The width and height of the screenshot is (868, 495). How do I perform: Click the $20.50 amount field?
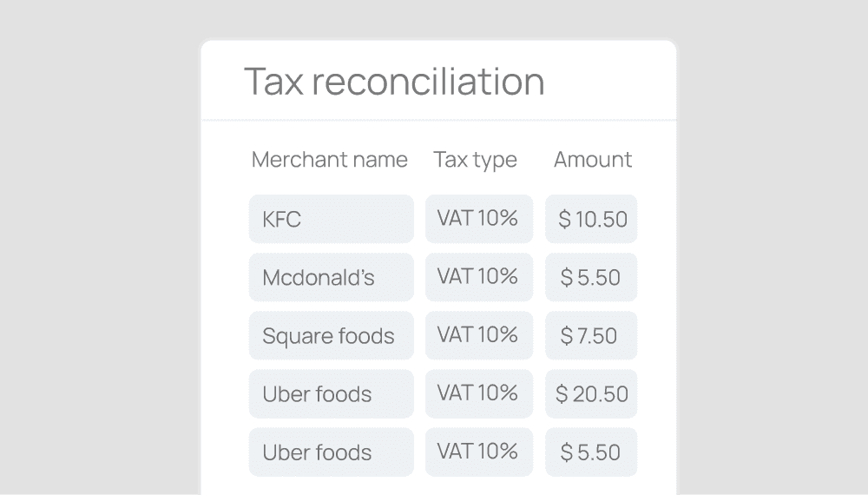[591, 393]
